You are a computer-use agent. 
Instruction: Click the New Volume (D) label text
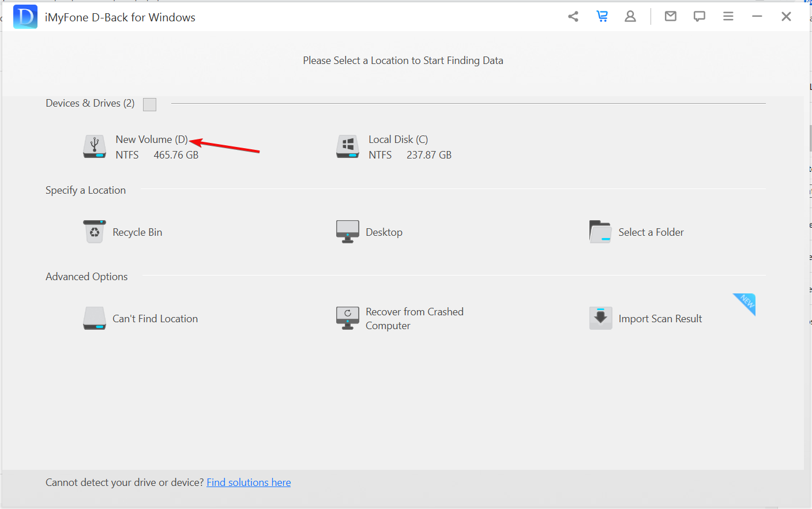click(151, 139)
